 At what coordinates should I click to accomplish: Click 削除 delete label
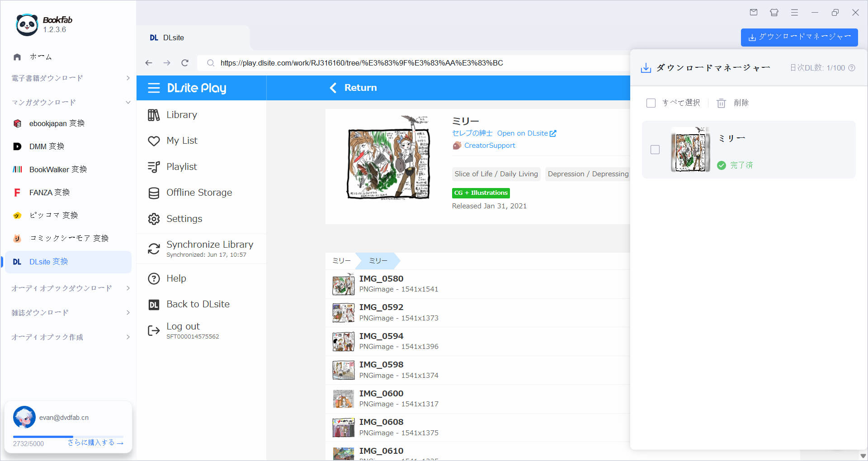741,103
